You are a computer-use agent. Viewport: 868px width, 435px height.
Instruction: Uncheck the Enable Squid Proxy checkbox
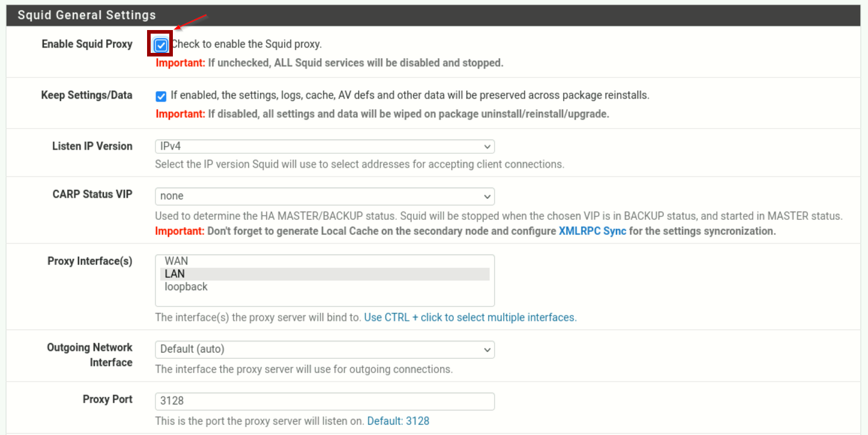coord(161,45)
